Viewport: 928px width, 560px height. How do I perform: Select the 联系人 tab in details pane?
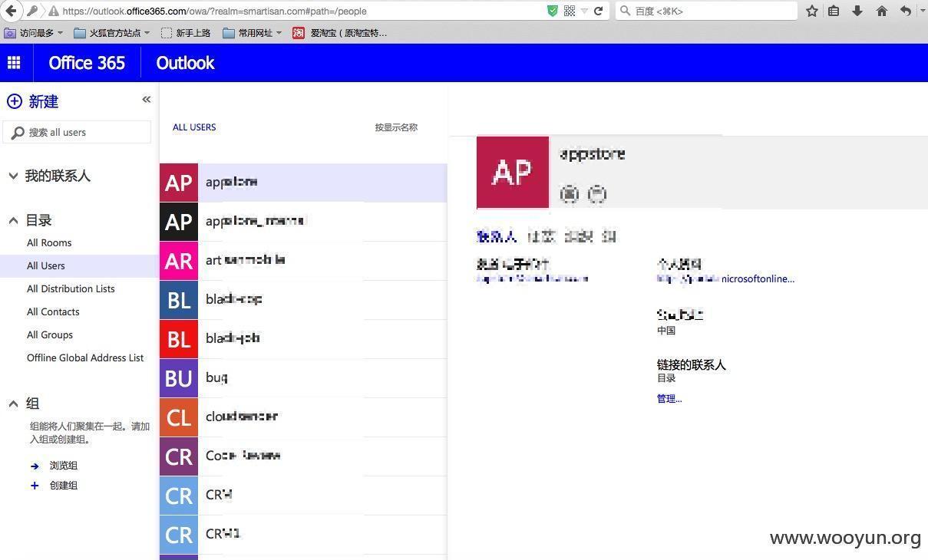(497, 236)
